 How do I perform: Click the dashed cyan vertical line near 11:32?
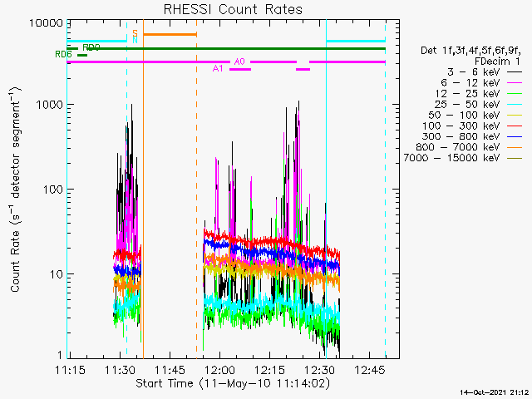click(x=127, y=189)
